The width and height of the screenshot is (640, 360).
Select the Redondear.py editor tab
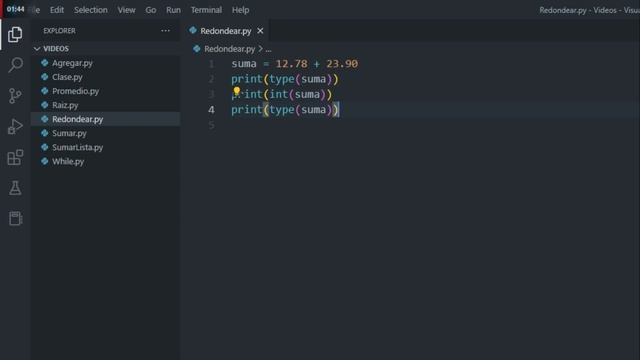[x=226, y=31]
